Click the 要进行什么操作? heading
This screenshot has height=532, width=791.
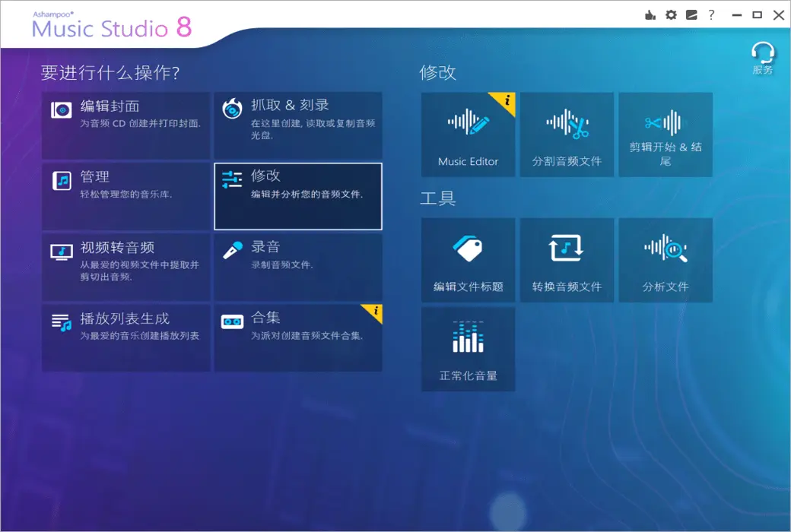[x=110, y=73]
